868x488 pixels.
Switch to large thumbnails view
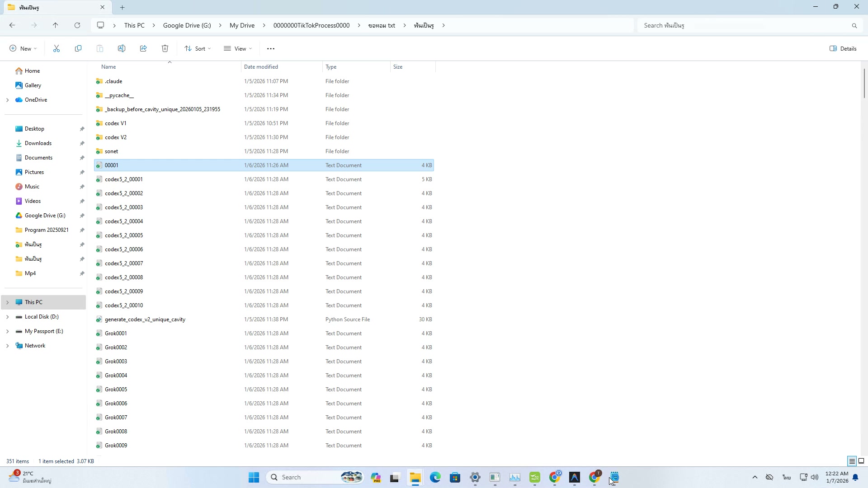(x=861, y=461)
